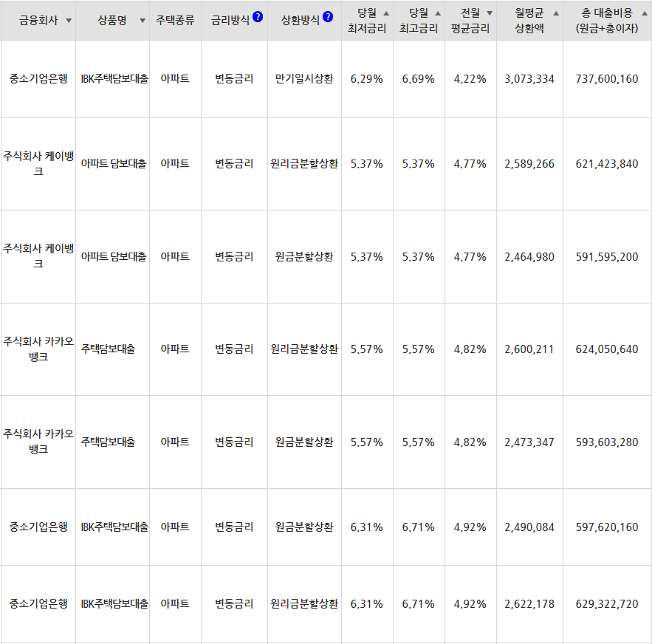Viewport: 652px width, 644px height.
Task: Sort descending by 전월 평균금리
Action: pyautogui.click(x=490, y=13)
